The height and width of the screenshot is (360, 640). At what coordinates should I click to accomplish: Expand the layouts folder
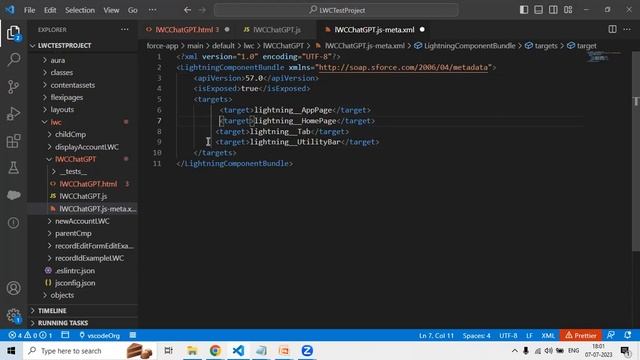click(x=62, y=109)
